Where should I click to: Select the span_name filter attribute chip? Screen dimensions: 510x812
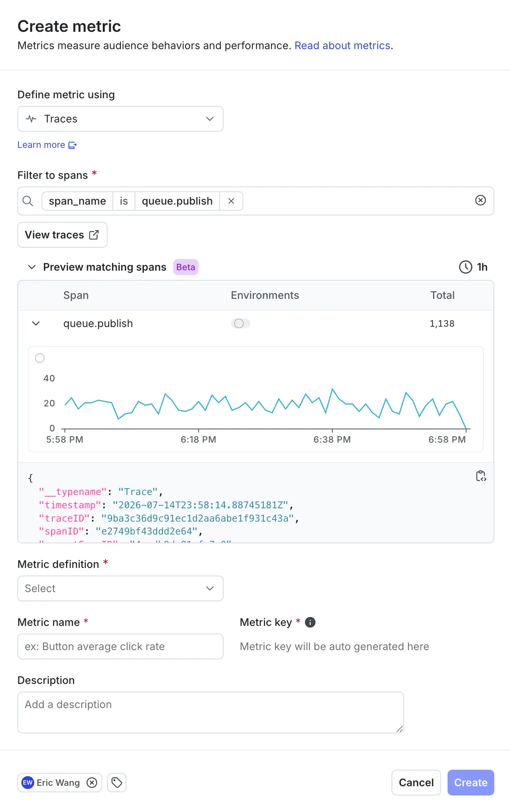(77, 201)
